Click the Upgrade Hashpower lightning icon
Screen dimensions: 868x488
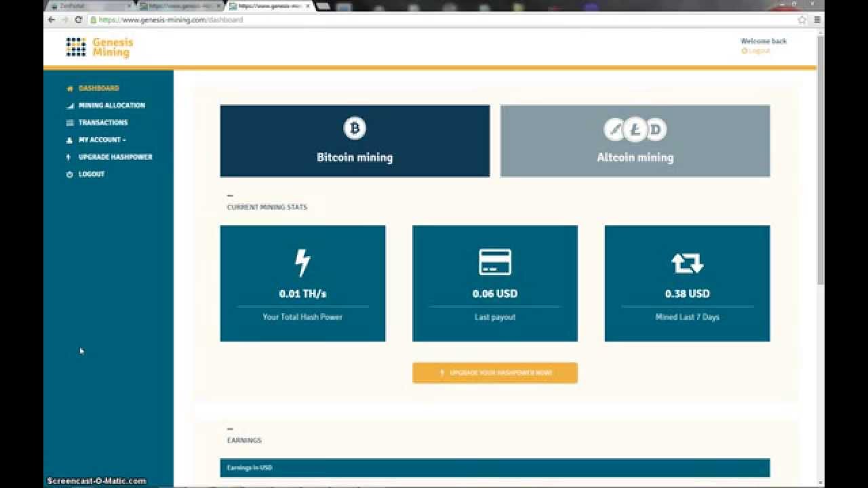69,157
